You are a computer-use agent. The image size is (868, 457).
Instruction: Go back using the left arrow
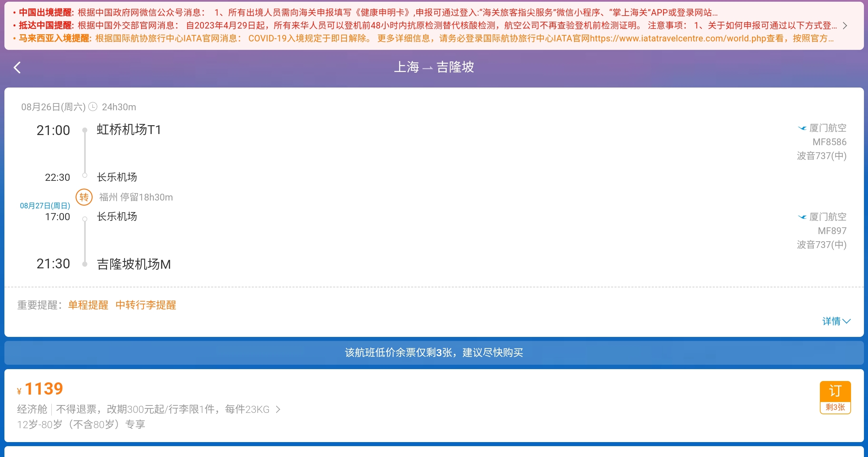(x=17, y=68)
